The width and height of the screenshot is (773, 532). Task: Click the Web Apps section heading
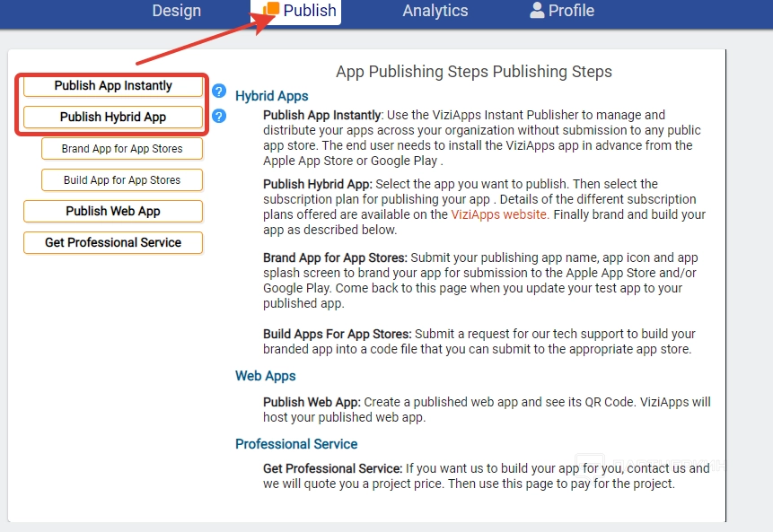coord(265,376)
